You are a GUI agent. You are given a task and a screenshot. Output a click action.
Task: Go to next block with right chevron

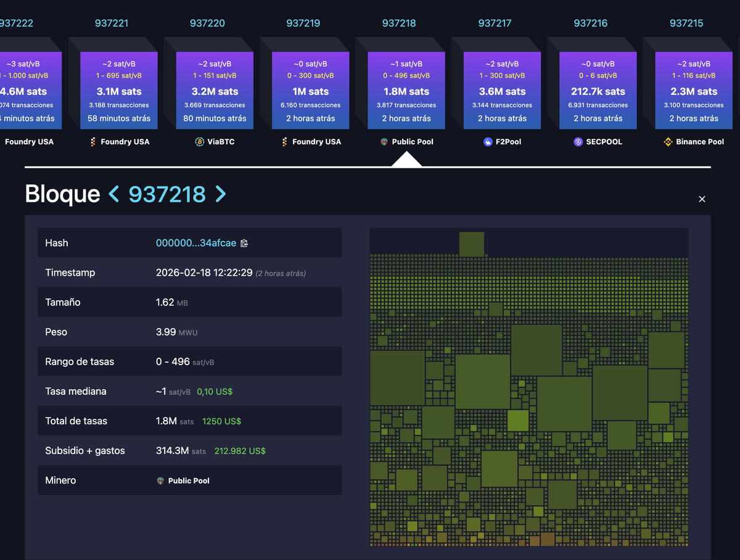tap(221, 194)
